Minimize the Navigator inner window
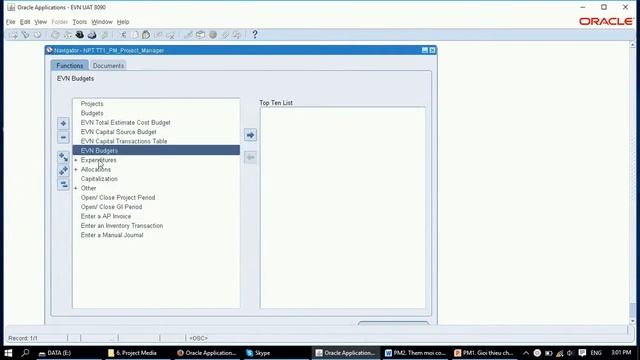The image size is (640, 360). click(x=425, y=50)
